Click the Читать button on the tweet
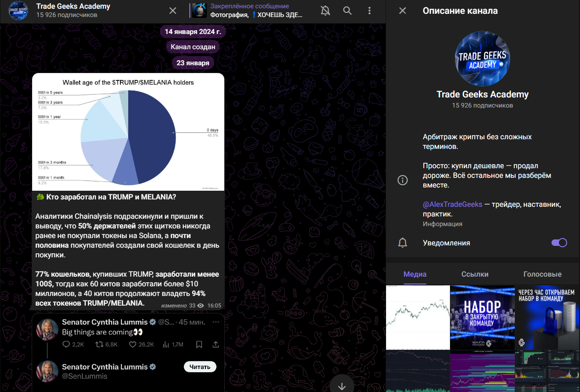Image resolution: width=580 pixels, height=392 pixels. (200, 367)
